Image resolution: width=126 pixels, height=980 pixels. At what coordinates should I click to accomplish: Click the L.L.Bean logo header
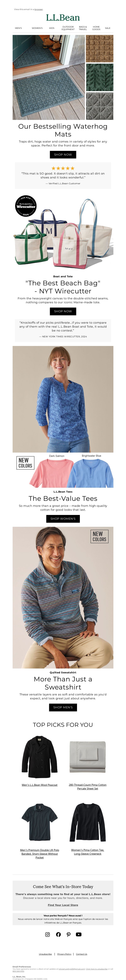63,17
